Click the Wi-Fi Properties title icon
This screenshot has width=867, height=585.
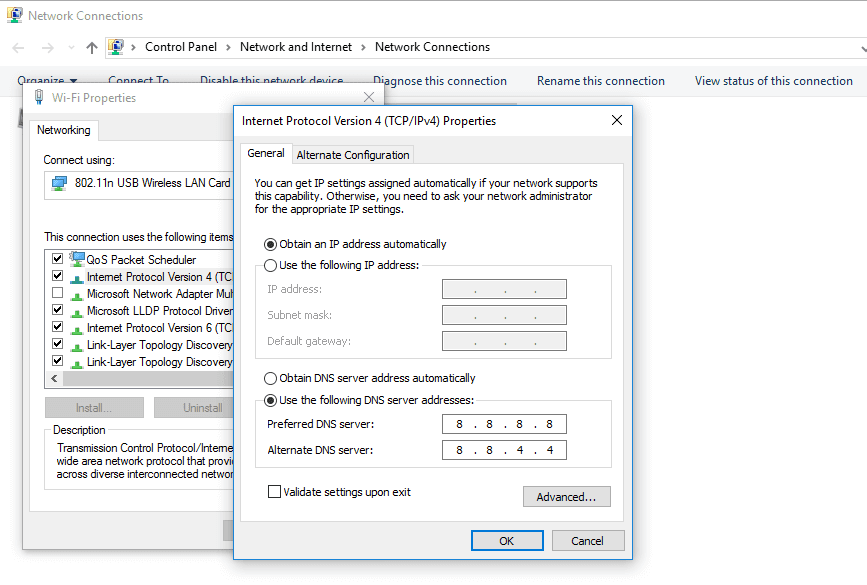click(39, 97)
